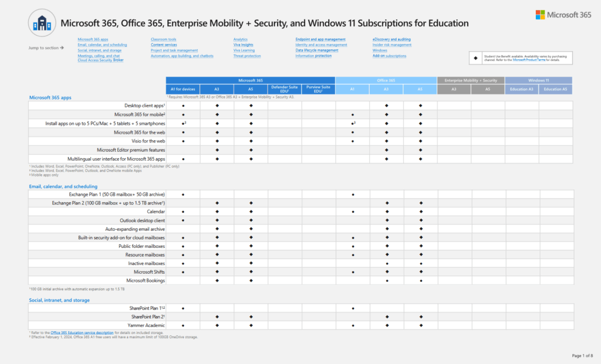Screen dimensions: 601x364
Task: Click the Exchange Plan 1 row label
Action: click(x=117, y=195)
